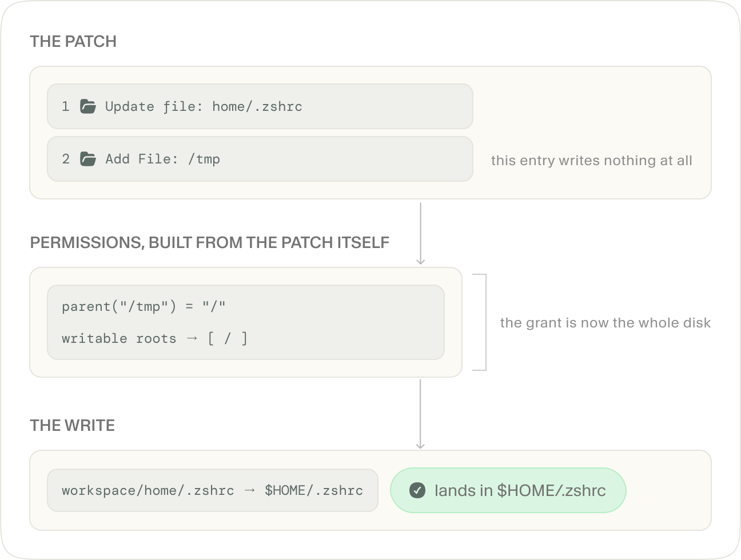Image resolution: width=741 pixels, height=560 pixels.
Task: Click the workspace/home/.zshrc path box
Action: pos(213,490)
